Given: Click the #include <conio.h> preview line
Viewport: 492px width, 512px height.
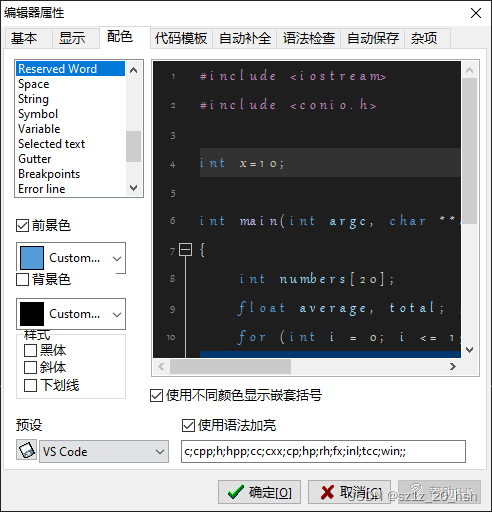Looking at the screenshot, I should 288,105.
